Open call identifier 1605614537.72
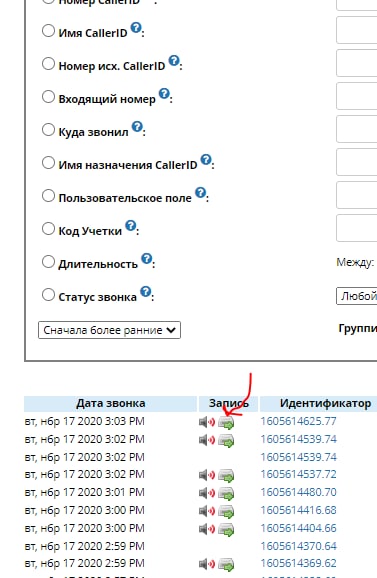This screenshot has width=377, height=578. (x=299, y=474)
